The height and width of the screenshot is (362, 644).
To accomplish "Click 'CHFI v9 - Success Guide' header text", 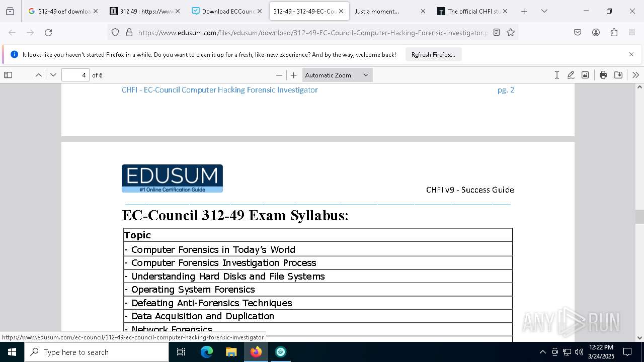I will click(470, 190).
